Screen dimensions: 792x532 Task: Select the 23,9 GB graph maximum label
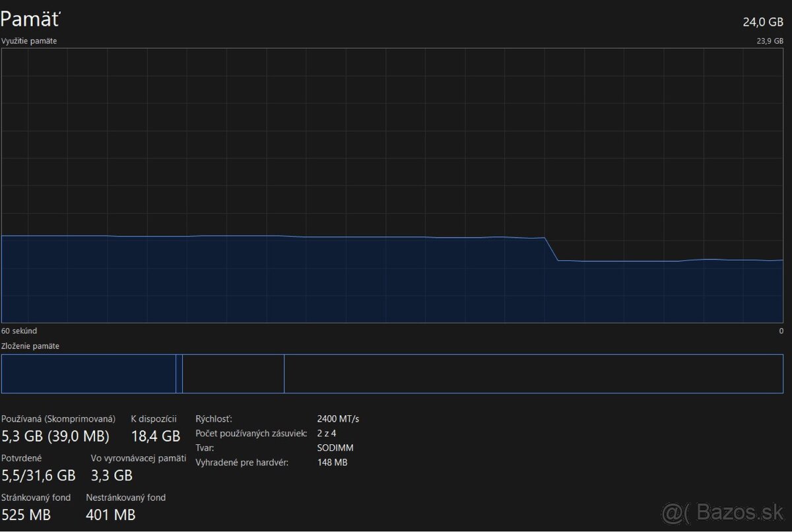(x=770, y=41)
